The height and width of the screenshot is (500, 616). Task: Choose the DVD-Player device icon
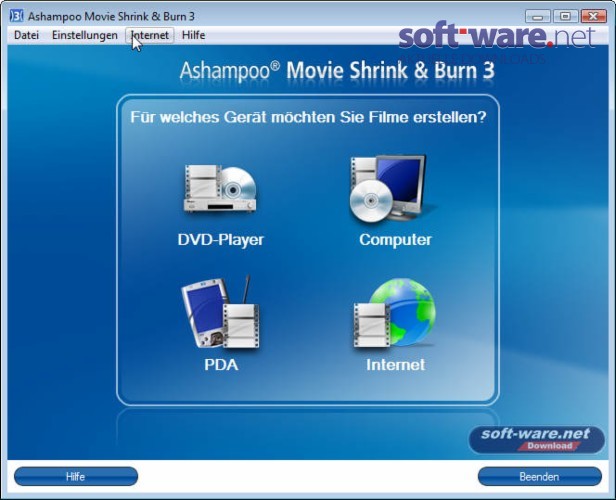click(220, 189)
